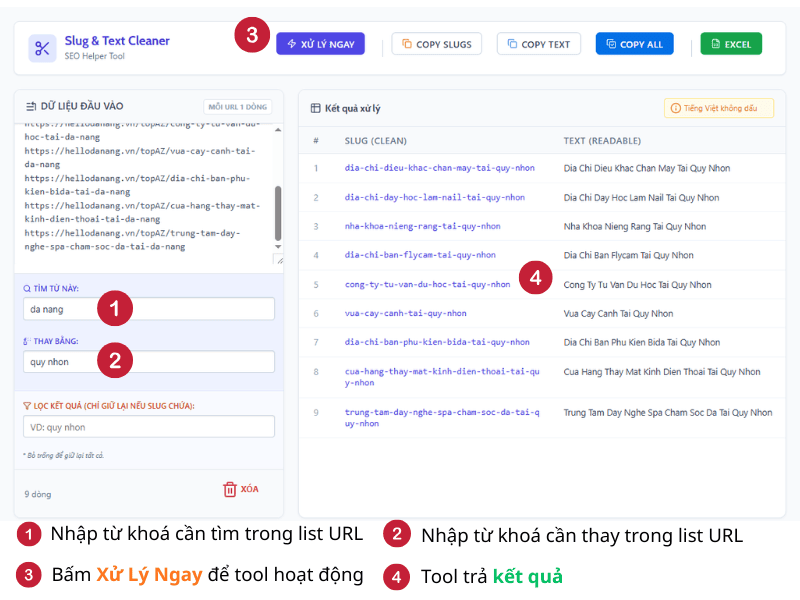The width and height of the screenshot is (800, 600).
Task: Click the Tiếng Việt không dấu badge
Action: [x=718, y=108]
